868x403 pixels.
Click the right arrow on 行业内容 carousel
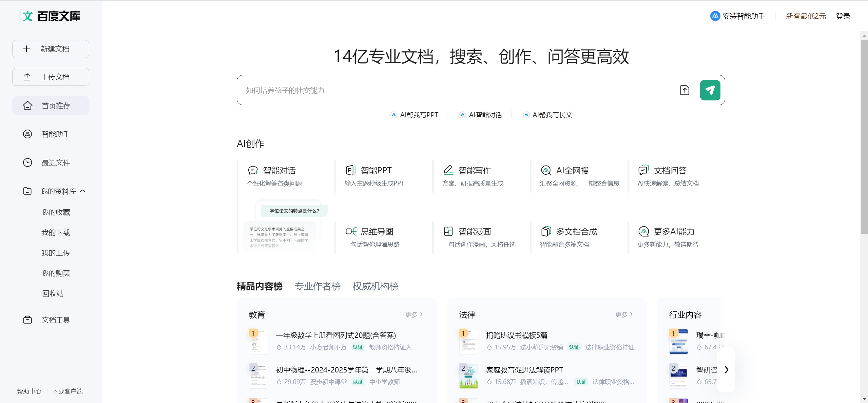click(726, 370)
